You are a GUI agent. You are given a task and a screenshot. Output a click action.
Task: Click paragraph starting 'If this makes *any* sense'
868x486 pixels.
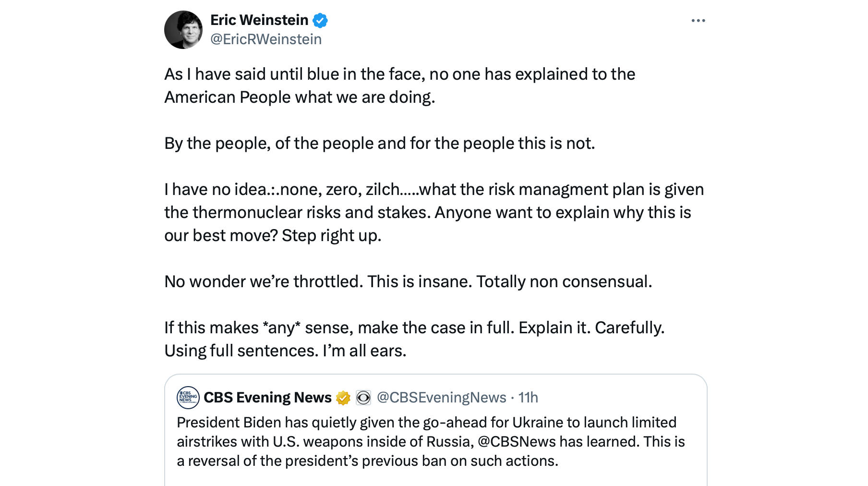click(414, 339)
